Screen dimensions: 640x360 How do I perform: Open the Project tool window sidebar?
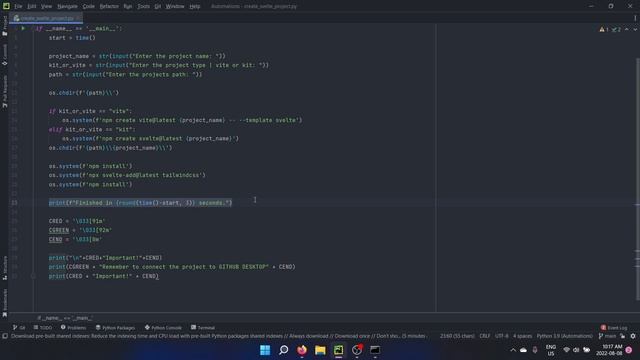point(4,25)
